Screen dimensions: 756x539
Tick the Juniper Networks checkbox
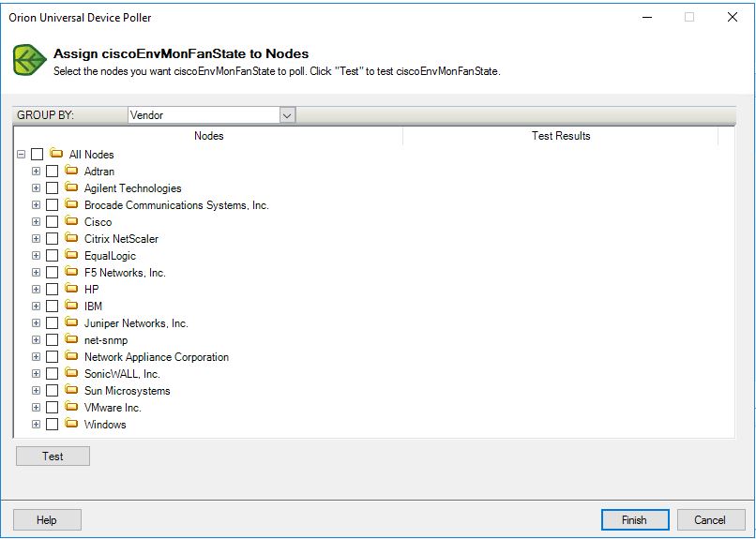pyautogui.click(x=53, y=322)
